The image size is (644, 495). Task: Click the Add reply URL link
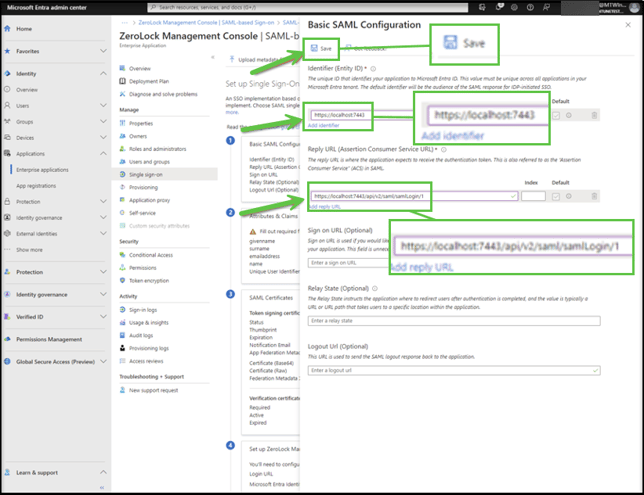click(324, 207)
